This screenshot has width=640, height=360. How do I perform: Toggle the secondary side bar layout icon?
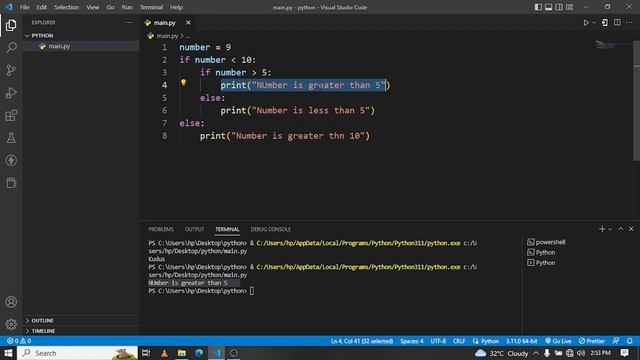559,7
